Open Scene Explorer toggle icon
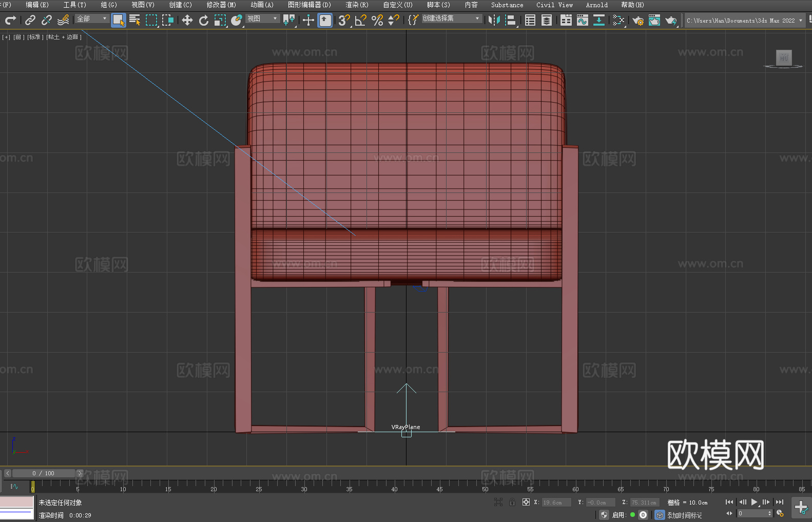812x522 pixels. pos(530,20)
